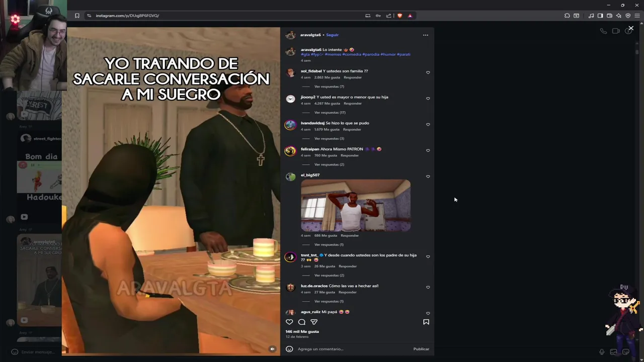Open Brave Rewards triangle icon
Viewport: 644px width, 362px height.
410,16
